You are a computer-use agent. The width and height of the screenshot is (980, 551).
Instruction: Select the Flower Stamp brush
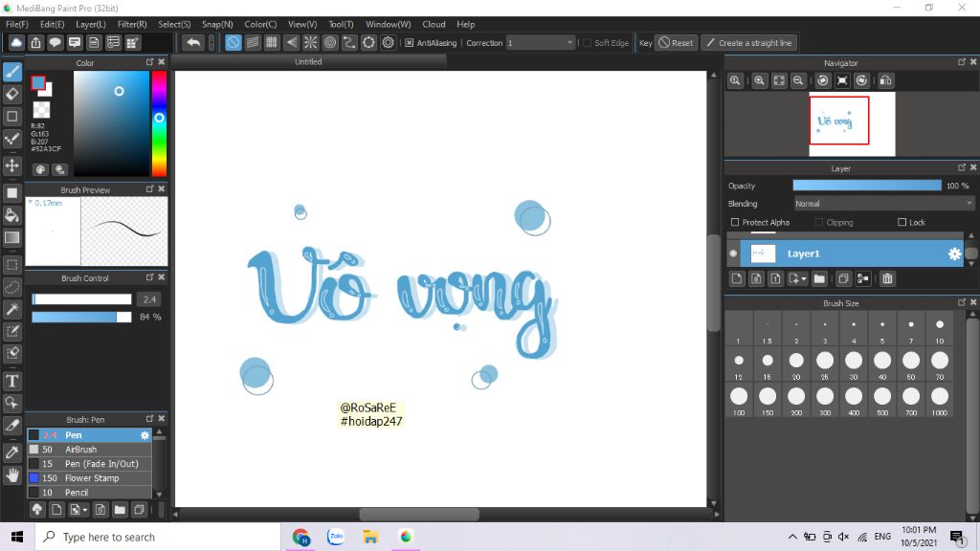(x=89, y=478)
